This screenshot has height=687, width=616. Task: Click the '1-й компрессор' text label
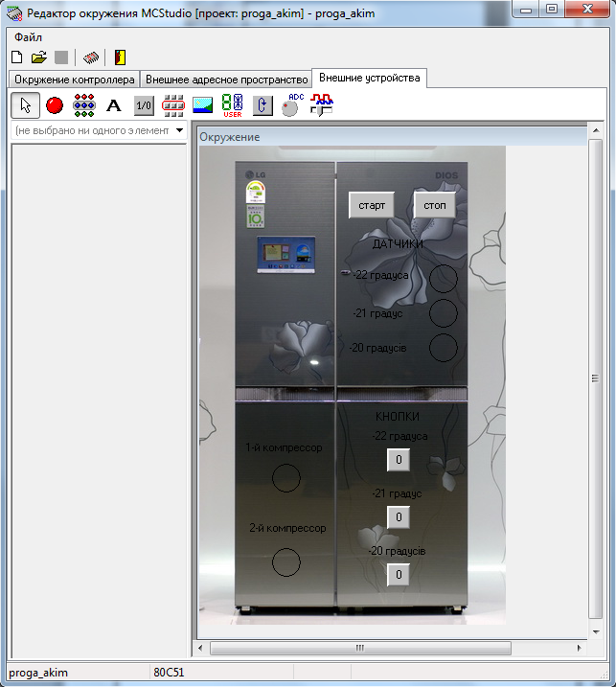(x=284, y=447)
